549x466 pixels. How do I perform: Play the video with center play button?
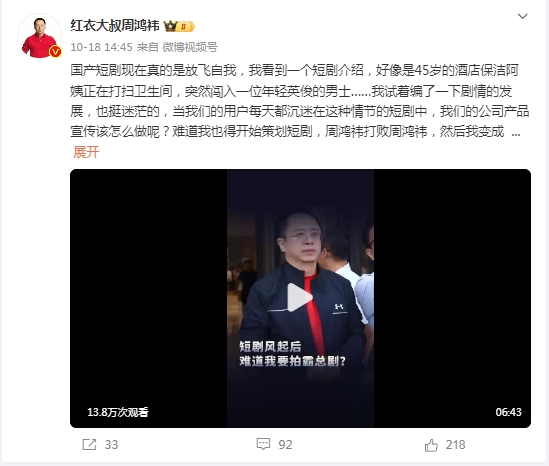pyautogui.click(x=300, y=297)
